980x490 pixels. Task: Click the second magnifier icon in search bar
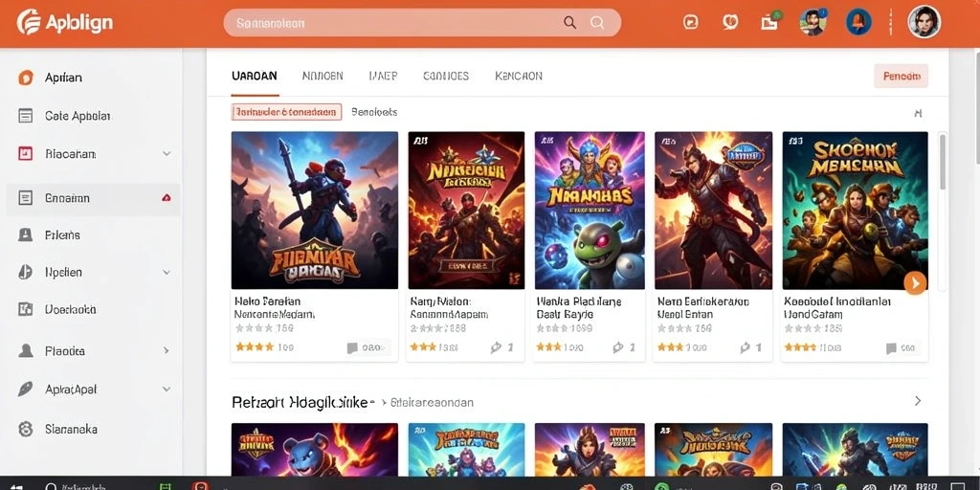597,23
